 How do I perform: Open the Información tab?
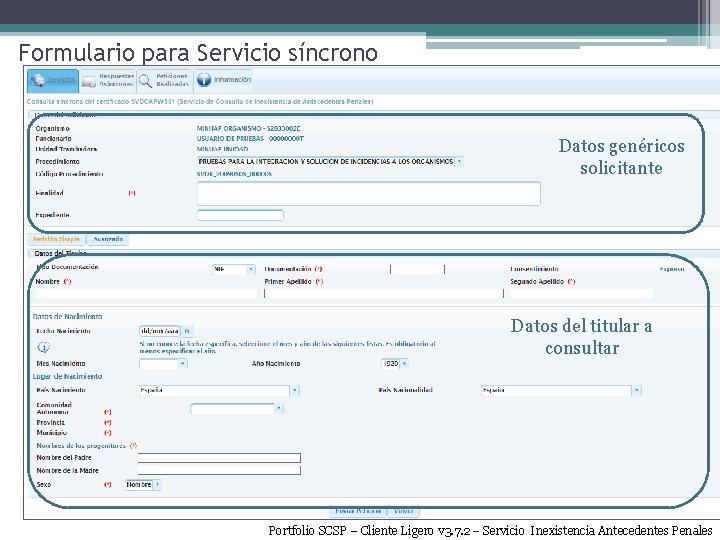[x=223, y=80]
